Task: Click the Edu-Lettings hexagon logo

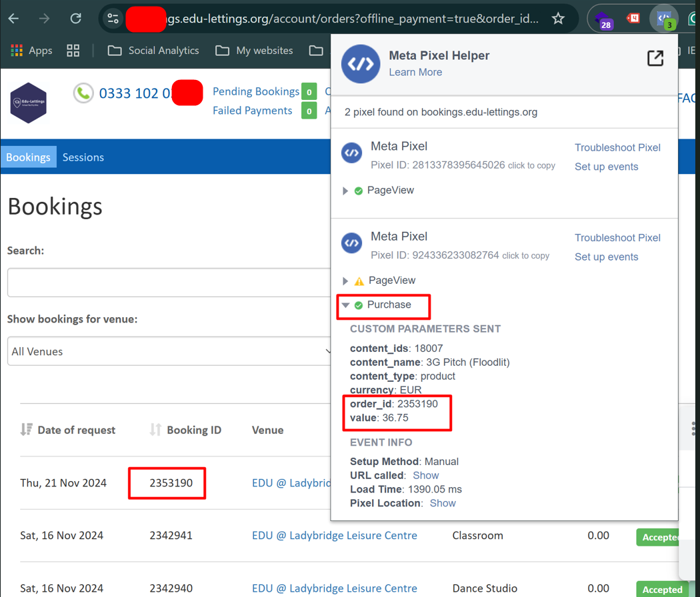Action: pos(29,103)
